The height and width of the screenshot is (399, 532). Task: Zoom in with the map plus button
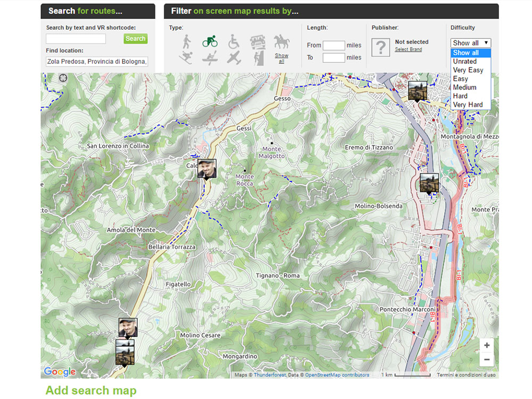486,345
